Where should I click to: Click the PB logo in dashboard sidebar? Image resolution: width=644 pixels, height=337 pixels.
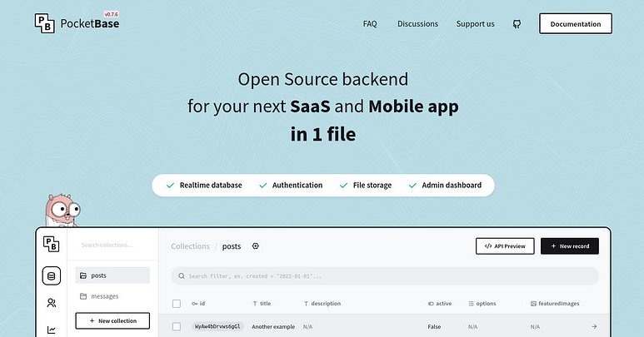pyautogui.click(x=52, y=244)
